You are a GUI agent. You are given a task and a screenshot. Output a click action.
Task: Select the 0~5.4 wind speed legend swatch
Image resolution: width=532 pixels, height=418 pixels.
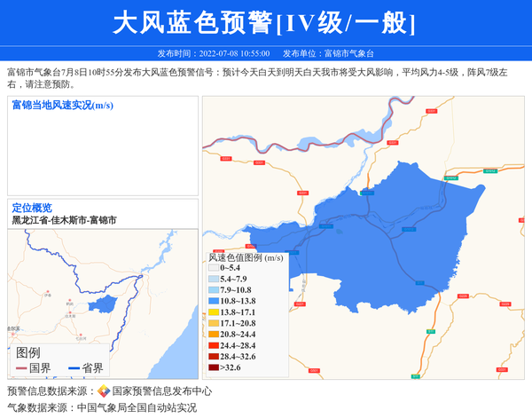214,268
